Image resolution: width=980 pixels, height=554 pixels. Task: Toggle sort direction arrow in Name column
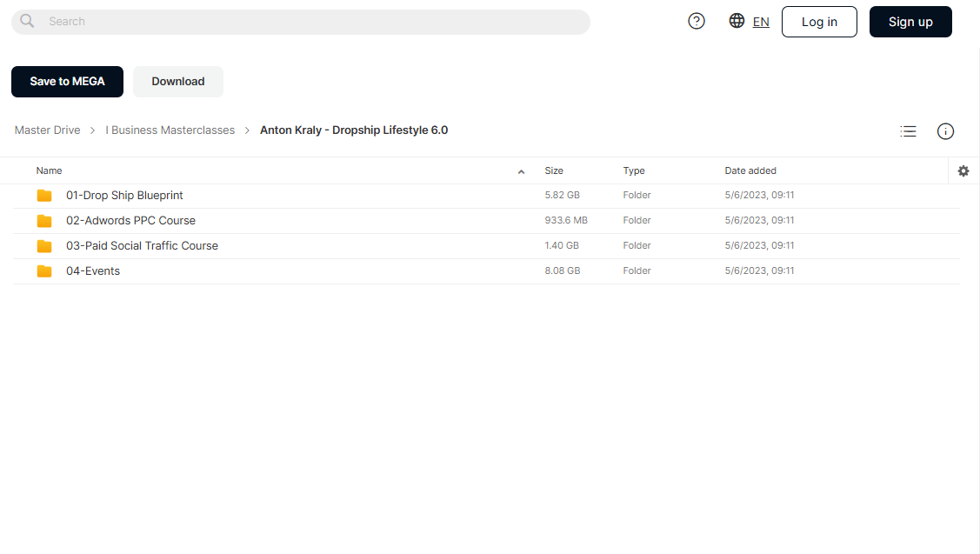pyautogui.click(x=521, y=172)
